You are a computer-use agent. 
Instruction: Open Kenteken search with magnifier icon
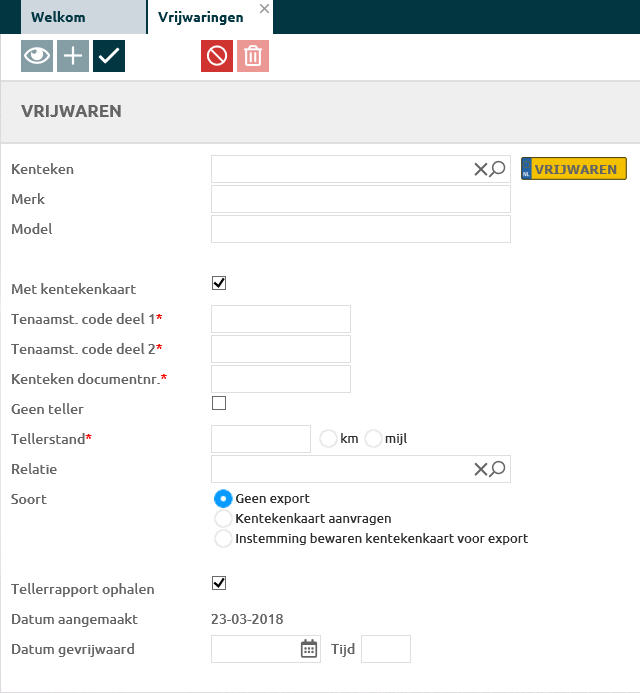[497, 170]
